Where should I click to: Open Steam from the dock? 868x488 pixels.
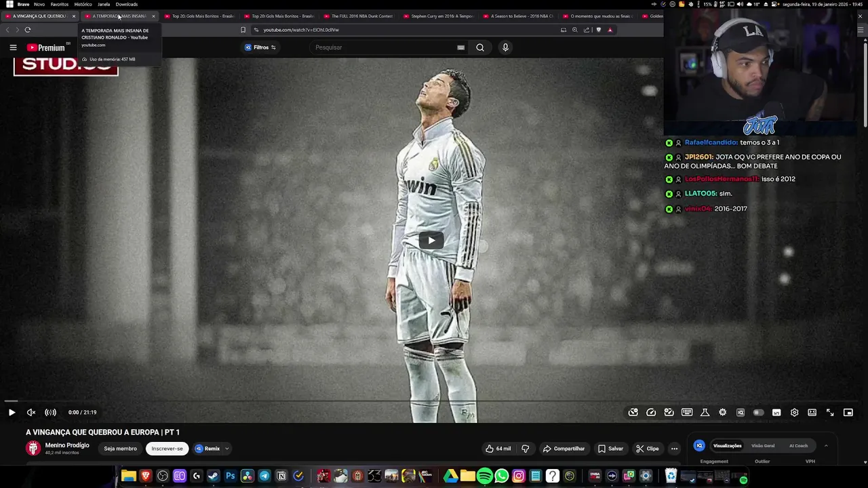[x=214, y=476]
